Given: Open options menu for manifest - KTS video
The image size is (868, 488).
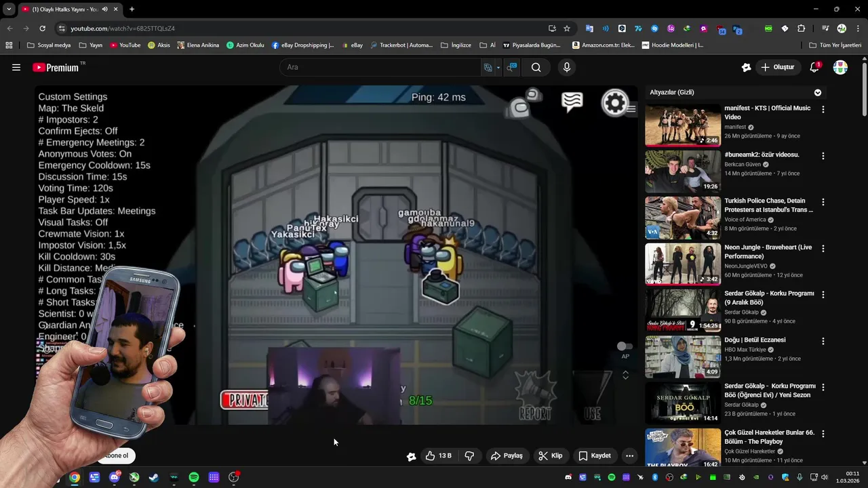Looking at the screenshot, I should pyautogui.click(x=823, y=109).
